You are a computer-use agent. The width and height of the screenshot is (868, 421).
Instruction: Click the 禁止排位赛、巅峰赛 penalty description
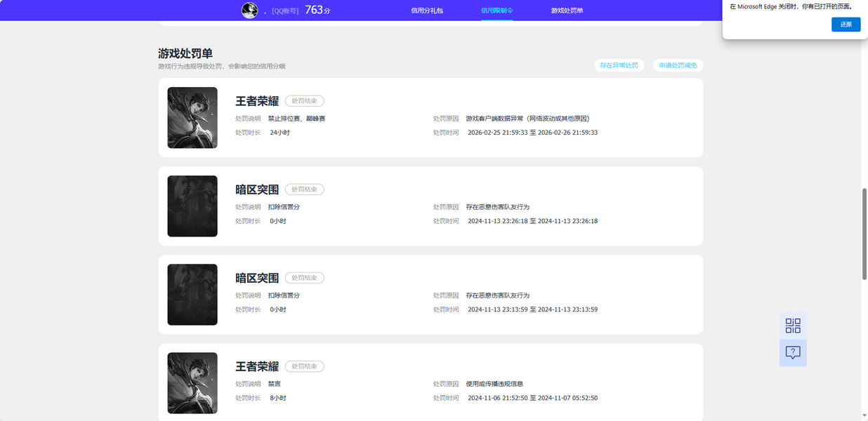point(296,119)
